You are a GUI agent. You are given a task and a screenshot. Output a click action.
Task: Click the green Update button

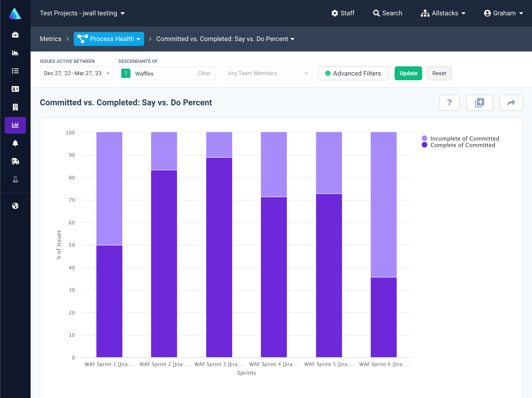coord(408,73)
